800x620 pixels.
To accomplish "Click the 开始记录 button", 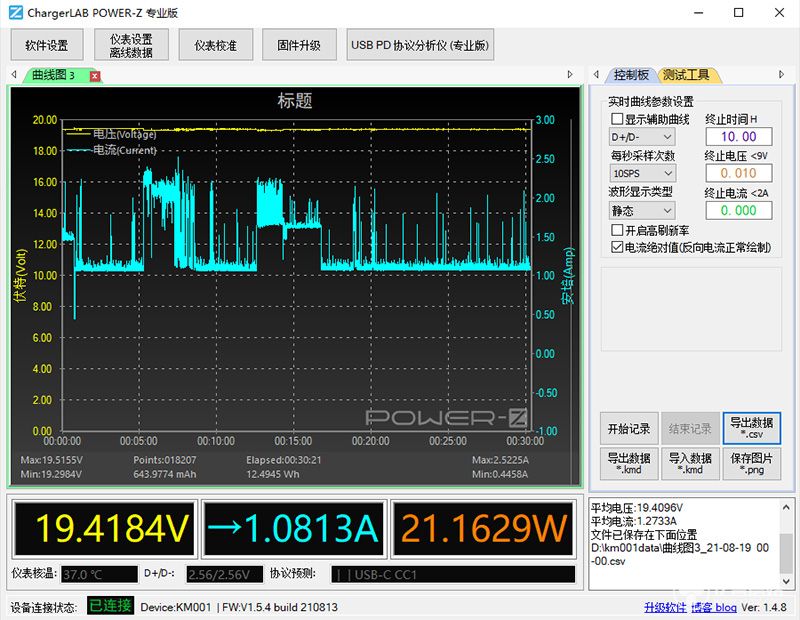I will click(x=629, y=429).
